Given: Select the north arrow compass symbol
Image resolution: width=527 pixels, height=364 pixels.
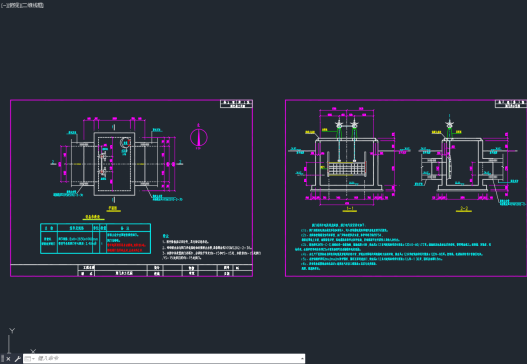Looking at the screenshot, I should (x=199, y=137).
